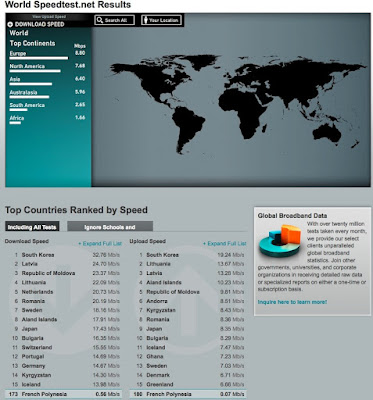Click the North America speed bar
373x400 pixels.
point(35,71)
